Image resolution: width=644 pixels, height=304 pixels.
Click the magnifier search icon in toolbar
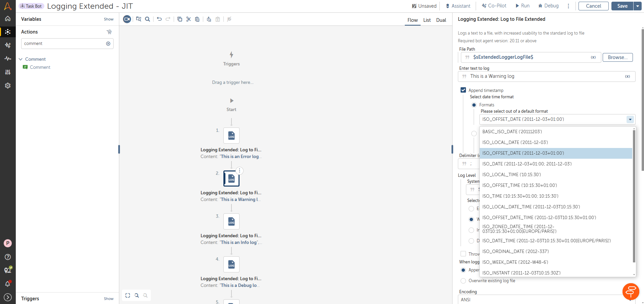[x=147, y=19]
